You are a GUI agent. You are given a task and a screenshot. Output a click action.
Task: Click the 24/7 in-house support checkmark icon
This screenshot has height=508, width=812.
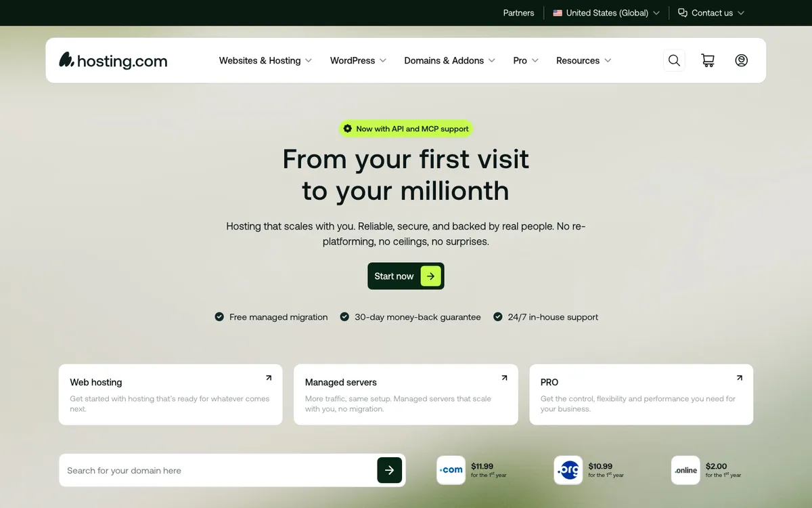click(x=498, y=316)
